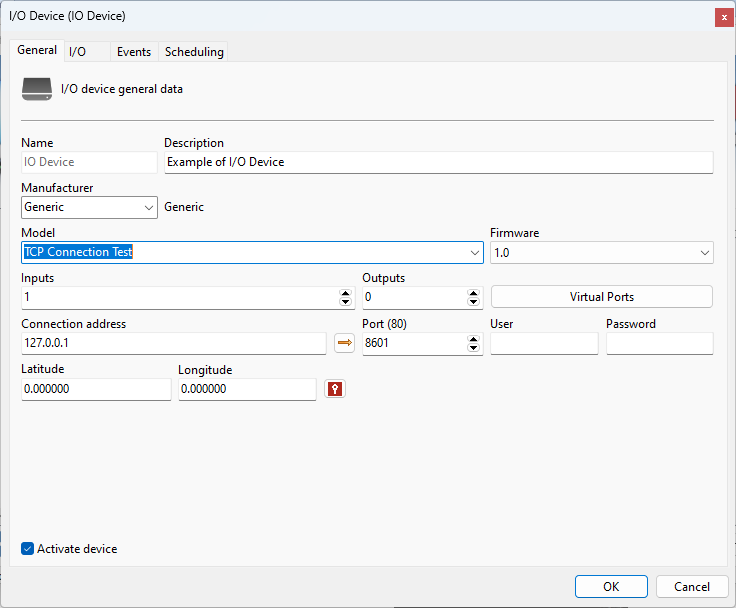The height and width of the screenshot is (608, 736).
Task: Increase the Inputs value with up arrow
Action: click(345, 293)
